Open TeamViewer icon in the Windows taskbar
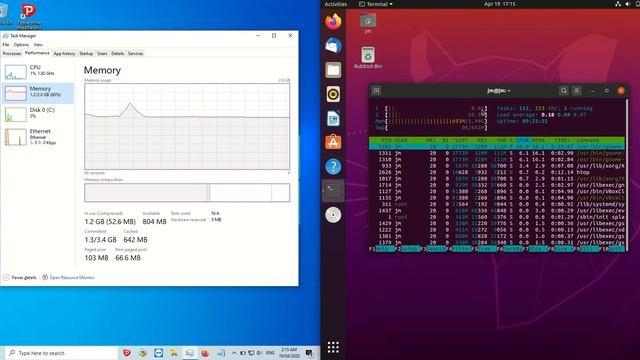Image resolution: width=640 pixels, height=360 pixels. coord(158,353)
